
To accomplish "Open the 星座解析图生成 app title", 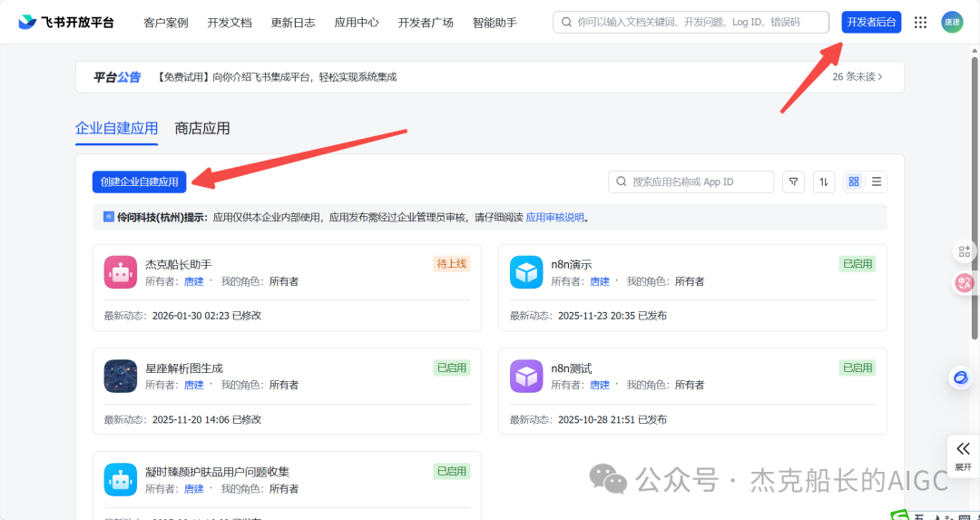I will (x=183, y=368).
